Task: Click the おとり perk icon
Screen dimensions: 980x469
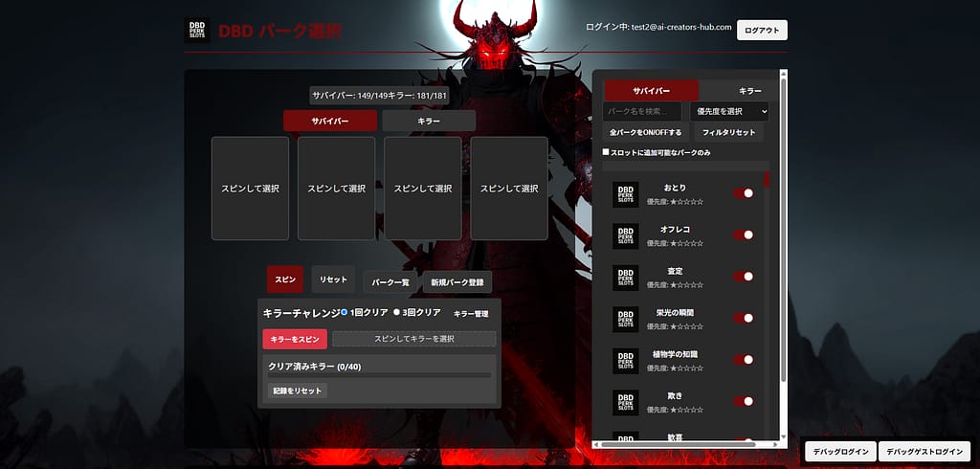Action: click(625, 194)
